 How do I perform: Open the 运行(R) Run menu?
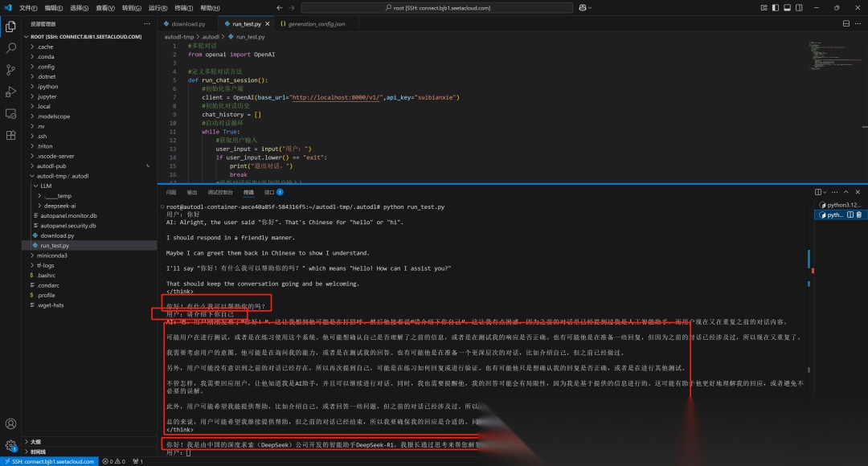point(158,8)
